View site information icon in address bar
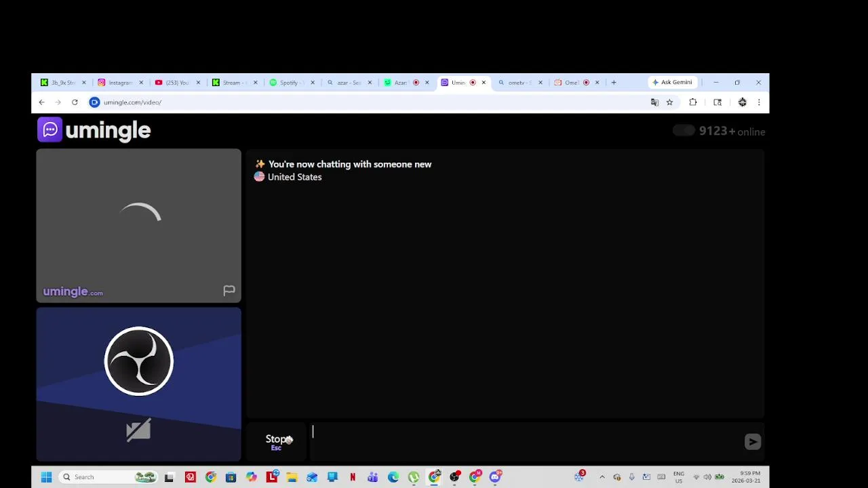This screenshot has width=868, height=488. [x=95, y=102]
